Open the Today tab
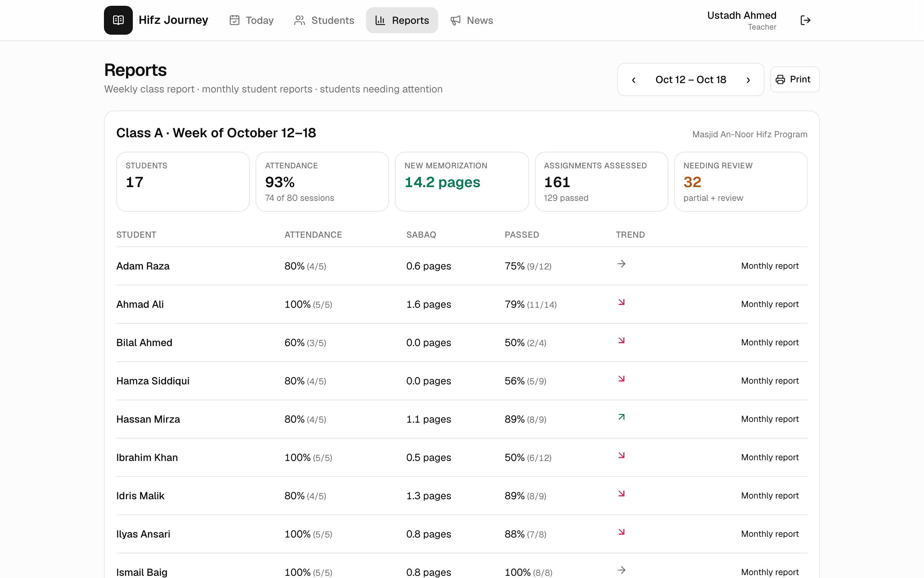 (252, 20)
